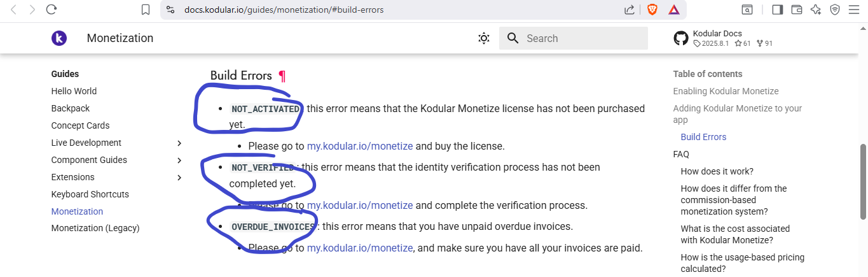Expand the Extensions section chevron
The height and width of the screenshot is (277, 868).
tap(179, 178)
